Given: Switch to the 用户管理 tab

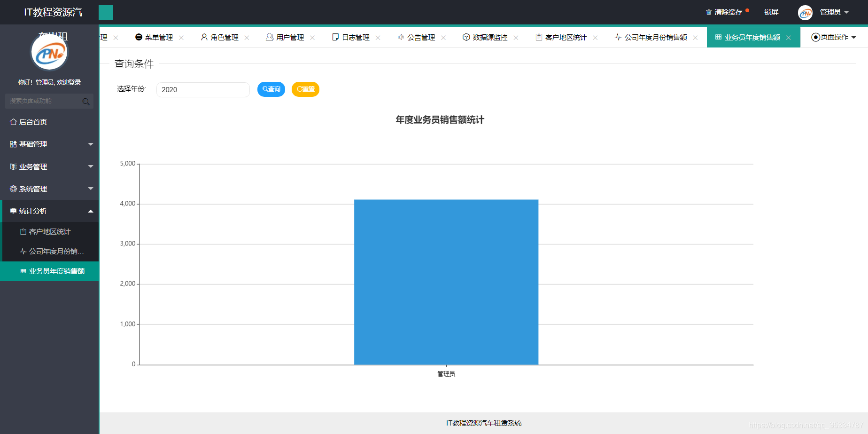Looking at the screenshot, I should point(290,37).
